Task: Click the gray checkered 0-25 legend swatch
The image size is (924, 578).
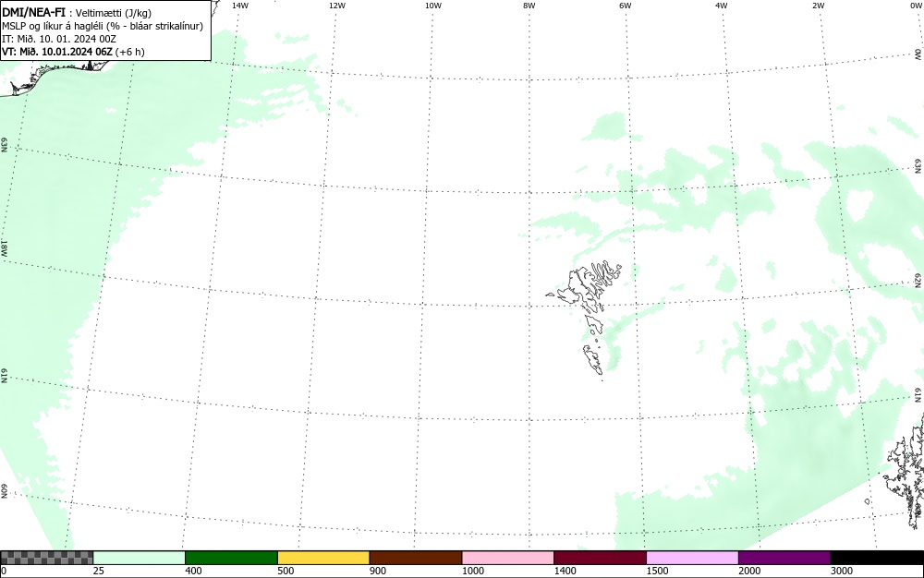Action: coord(46,558)
